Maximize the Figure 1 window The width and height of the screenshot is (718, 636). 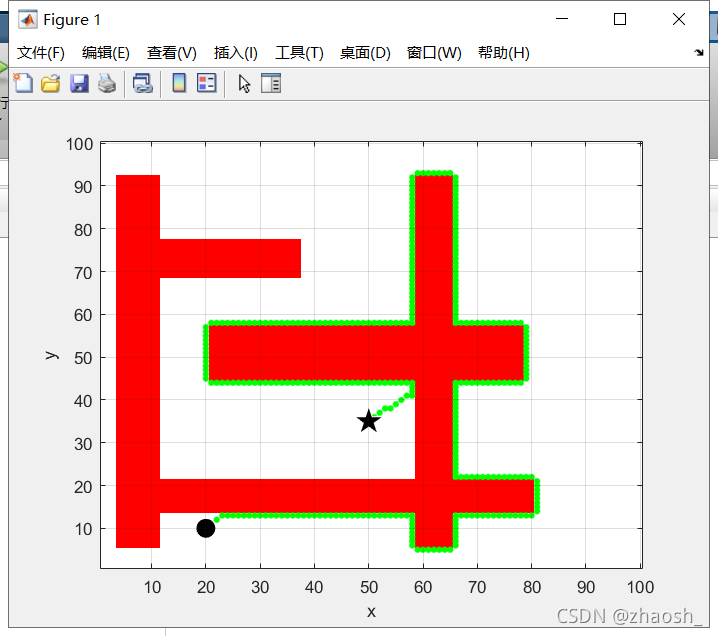[620, 19]
